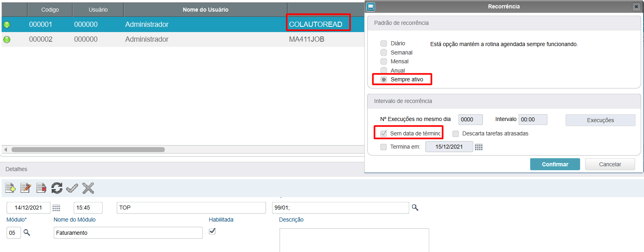Click the Usuário column header
The image size is (644, 252).
click(98, 10)
